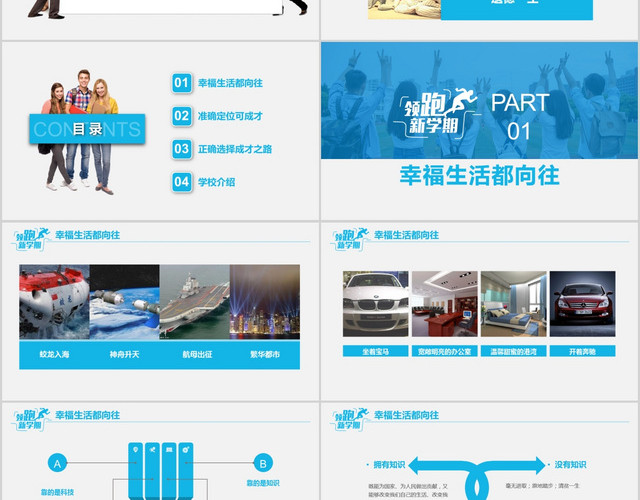Select the aircraft carrier photo
The height and width of the screenshot is (500, 640).
195,302
